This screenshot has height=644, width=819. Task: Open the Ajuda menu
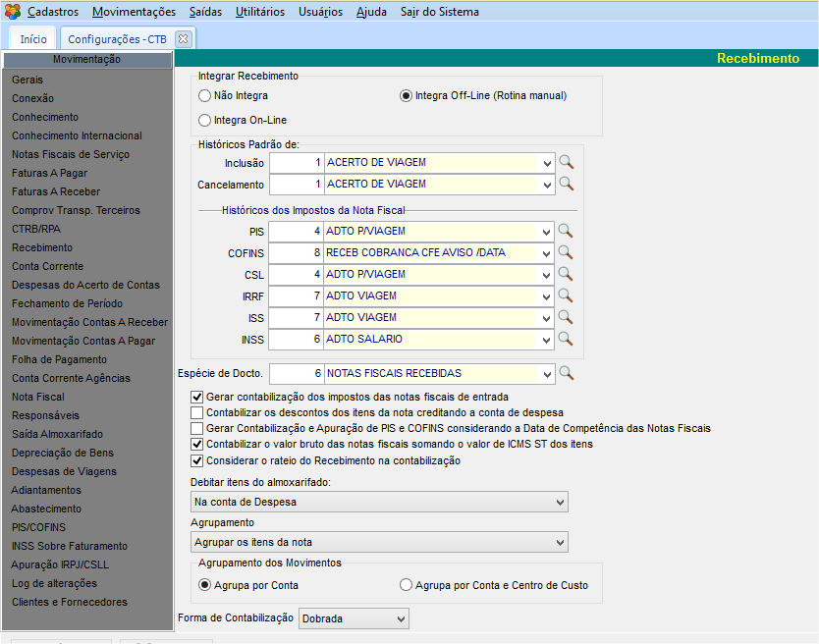pyautogui.click(x=371, y=12)
